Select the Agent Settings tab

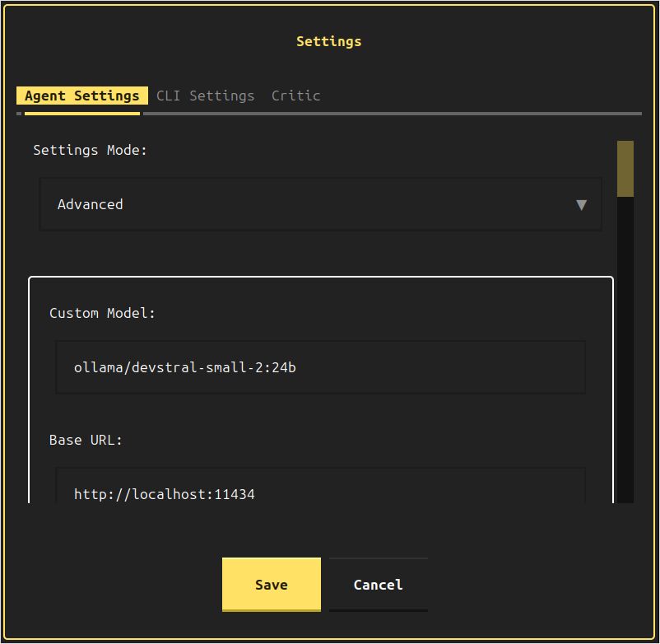[81, 96]
